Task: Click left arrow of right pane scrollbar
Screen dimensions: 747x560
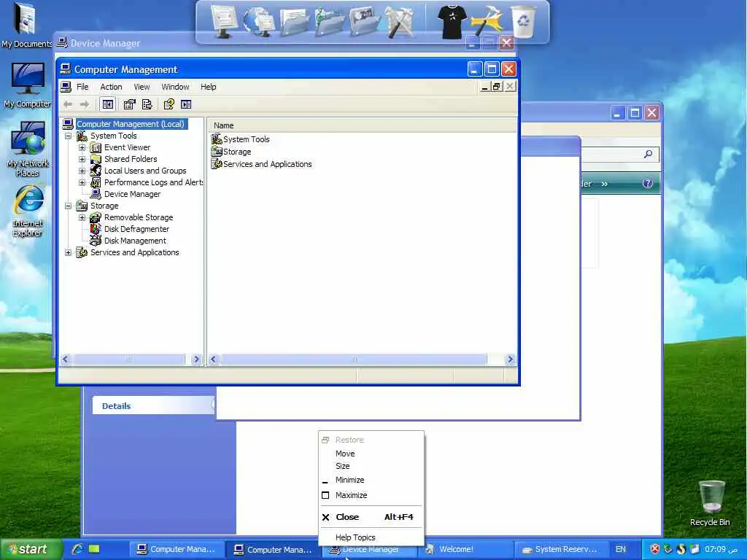Action: (x=214, y=359)
